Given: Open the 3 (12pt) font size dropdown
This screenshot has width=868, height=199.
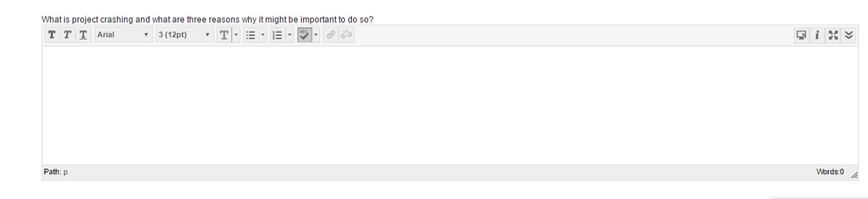Looking at the screenshot, I should (x=185, y=35).
